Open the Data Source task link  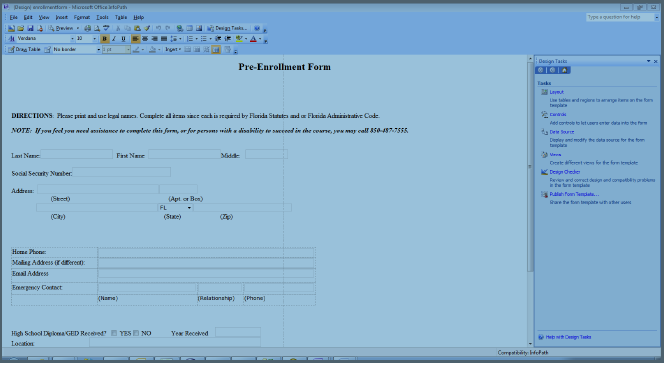tap(562, 132)
